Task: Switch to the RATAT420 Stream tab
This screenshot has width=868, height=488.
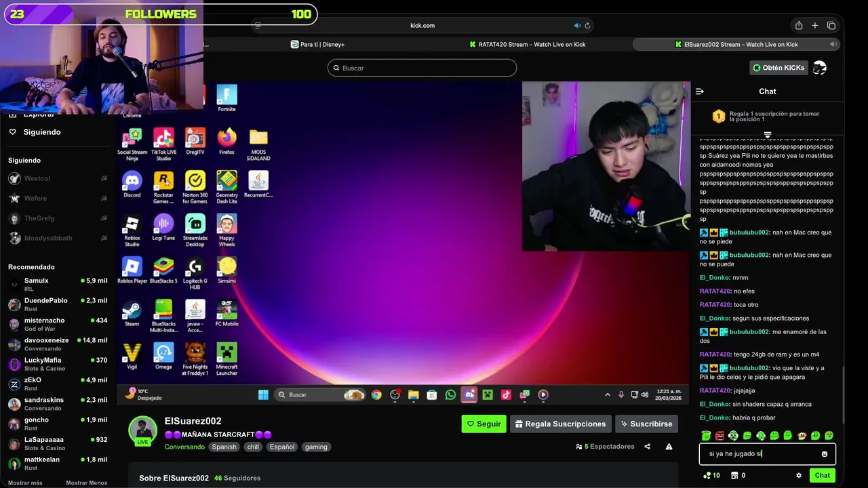Action: (x=527, y=44)
